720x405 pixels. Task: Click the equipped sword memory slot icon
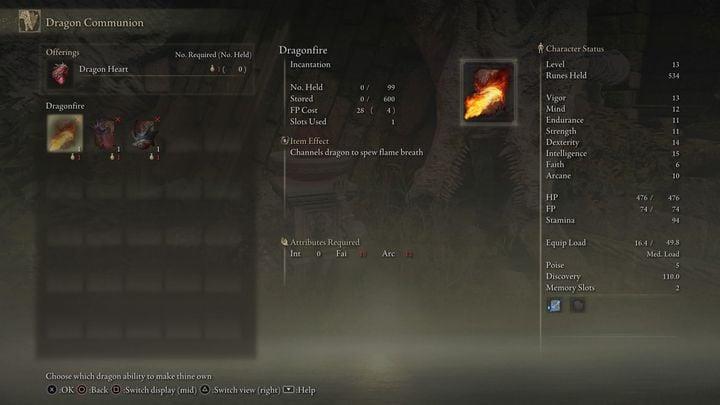pyautogui.click(x=554, y=305)
